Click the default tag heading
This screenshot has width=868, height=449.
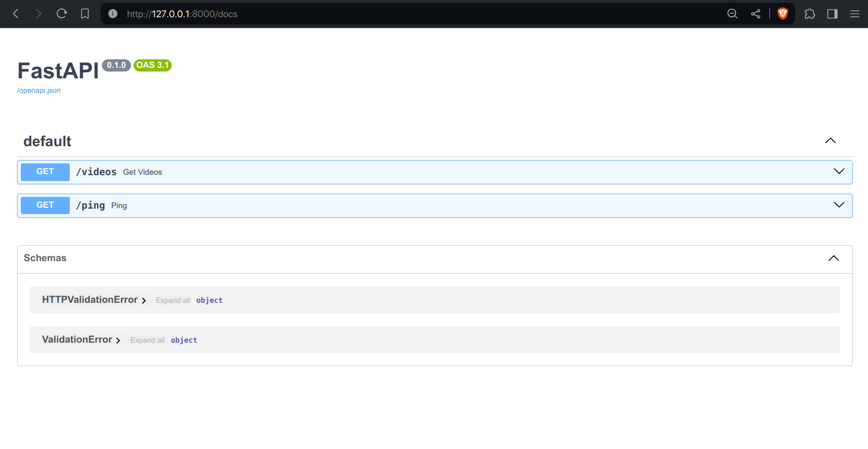pos(48,141)
